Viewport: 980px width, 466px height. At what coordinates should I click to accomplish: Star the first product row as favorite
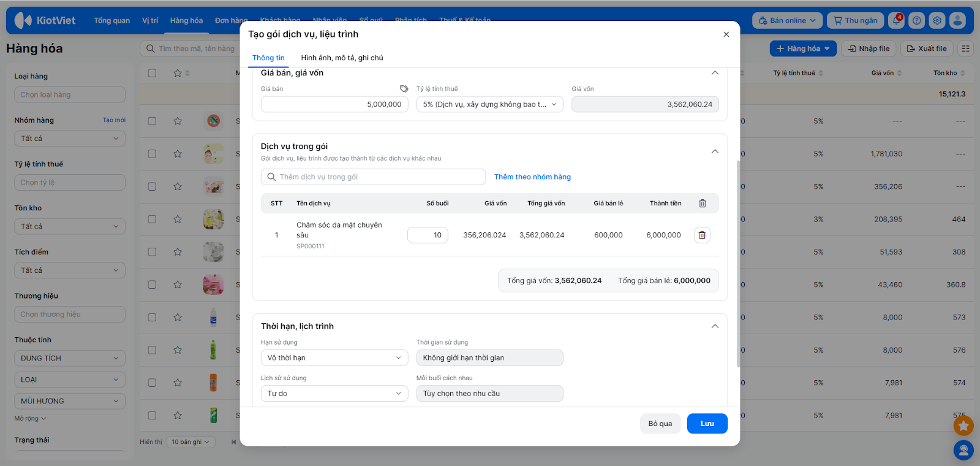[178, 121]
